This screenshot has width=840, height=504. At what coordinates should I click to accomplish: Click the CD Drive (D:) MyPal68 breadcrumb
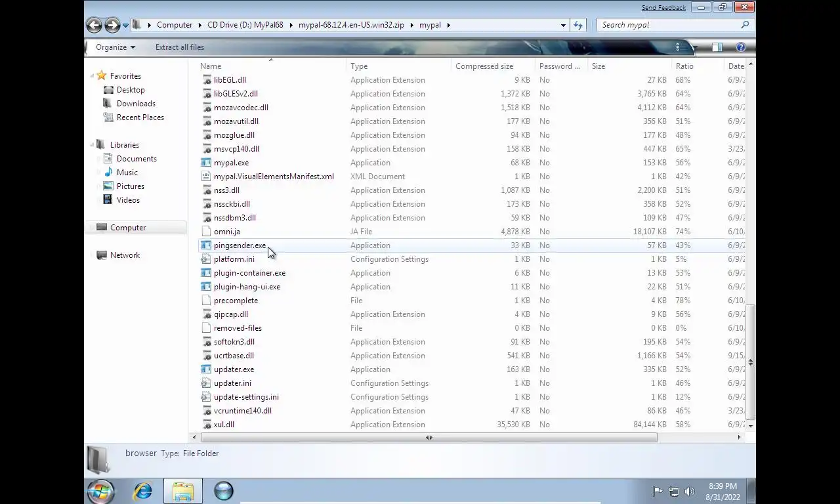pyautogui.click(x=245, y=25)
